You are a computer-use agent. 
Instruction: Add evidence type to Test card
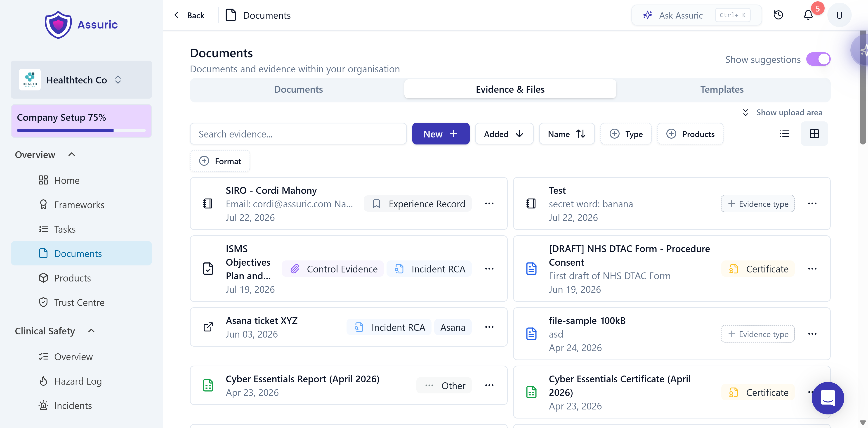[x=757, y=203]
